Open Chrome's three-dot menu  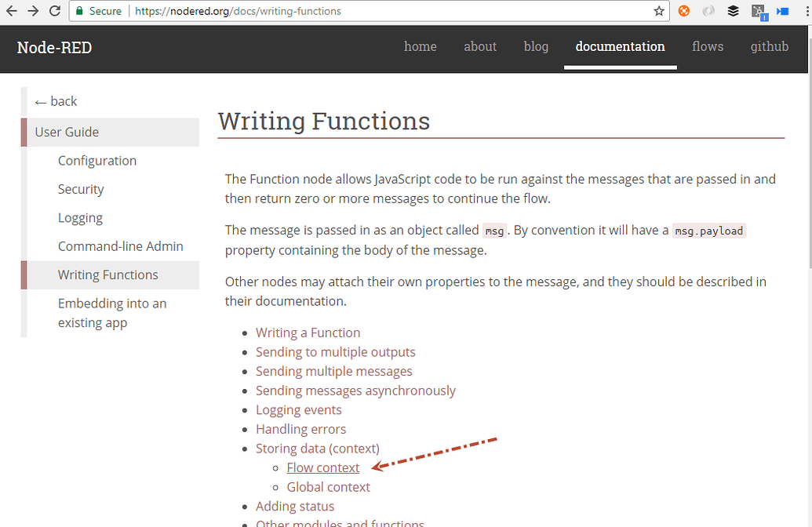click(805, 11)
